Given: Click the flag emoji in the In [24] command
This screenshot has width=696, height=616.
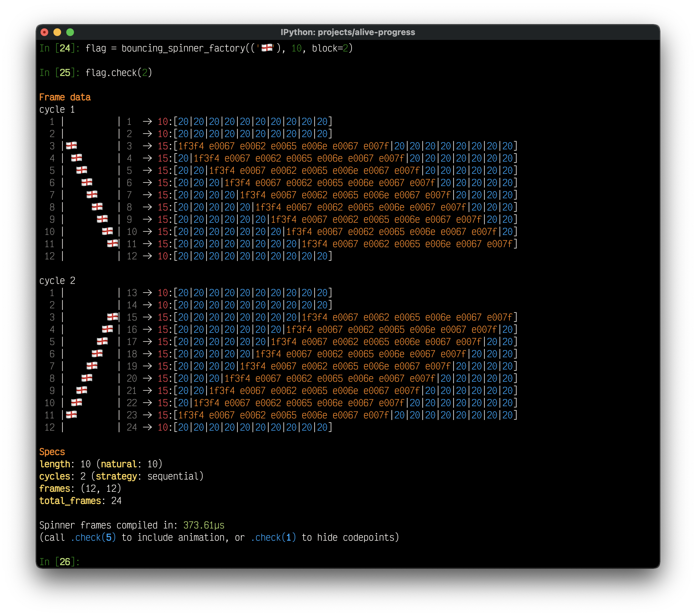Looking at the screenshot, I should [267, 48].
